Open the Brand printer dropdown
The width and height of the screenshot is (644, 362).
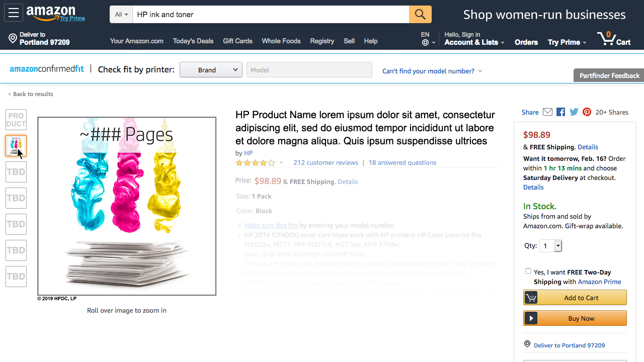tap(211, 70)
